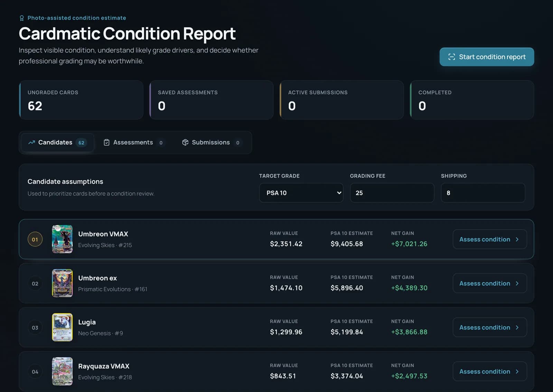553x392 pixels.
Task: Click the Start condition report button
Action: tap(487, 57)
